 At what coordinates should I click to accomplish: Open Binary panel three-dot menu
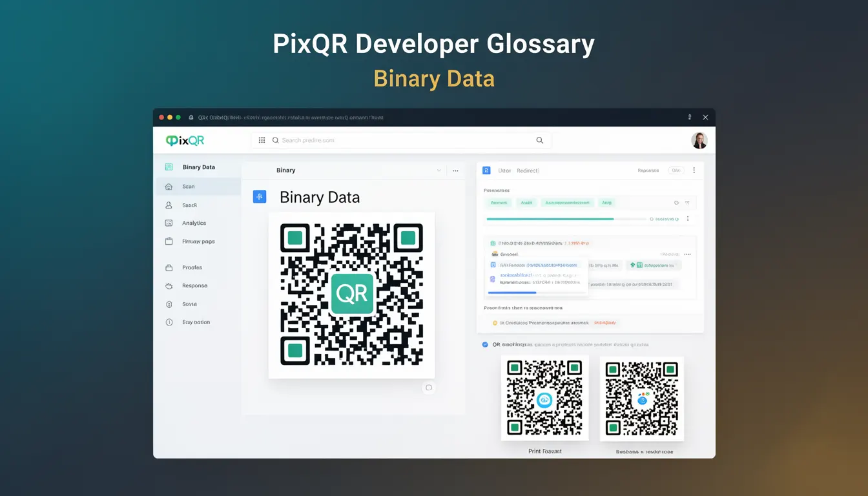click(455, 170)
